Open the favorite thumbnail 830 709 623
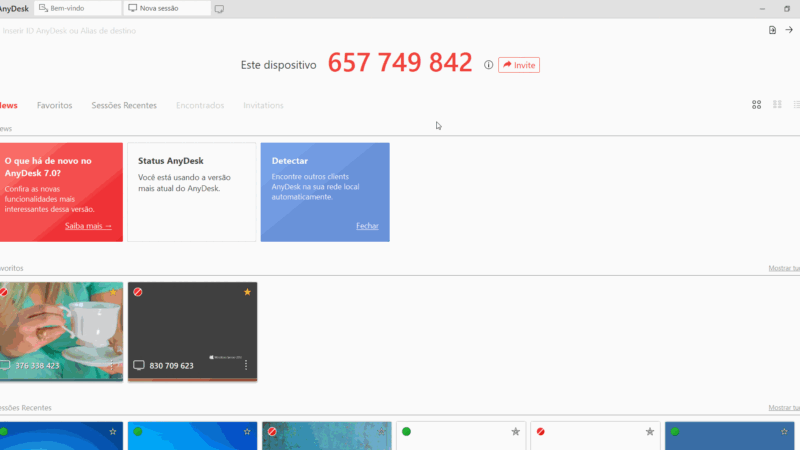Viewport: 800px width, 450px height. point(192,331)
